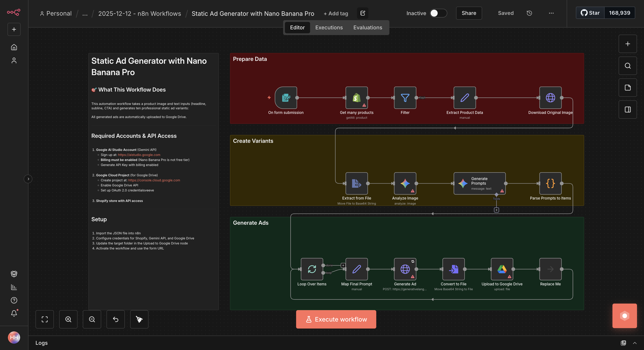Expand the breadcrumb ellipsis folder path
Screen dimensions: 644x350
tap(85, 14)
